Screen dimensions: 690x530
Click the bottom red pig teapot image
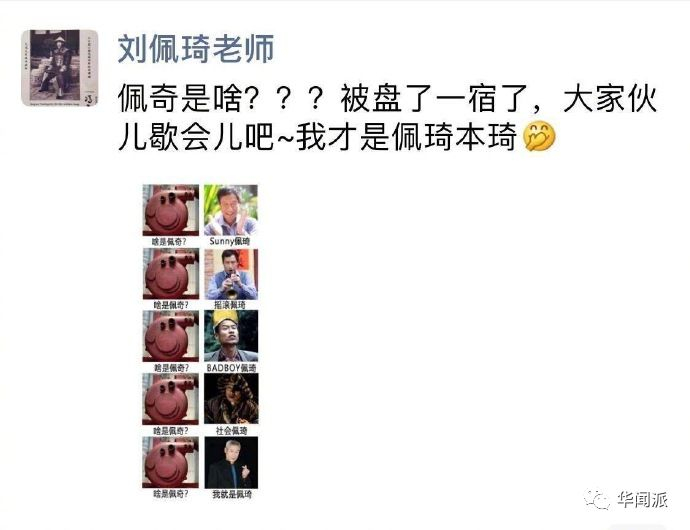coord(171,462)
